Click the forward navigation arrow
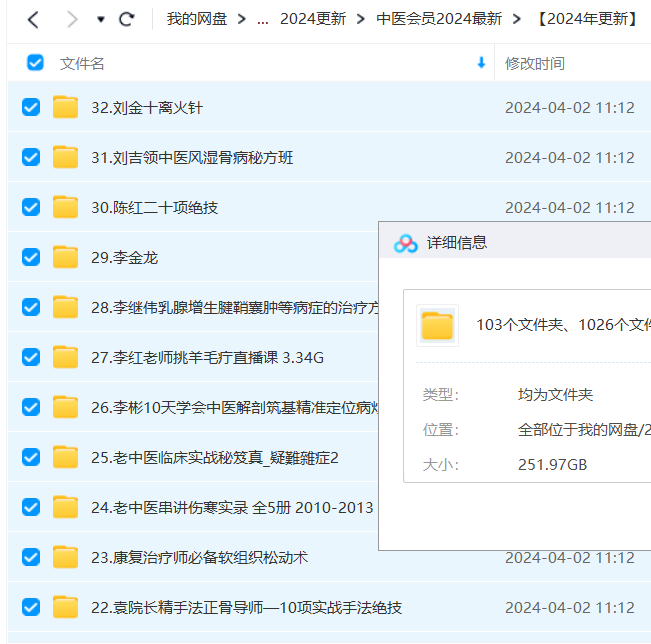This screenshot has width=651, height=644. point(70,19)
